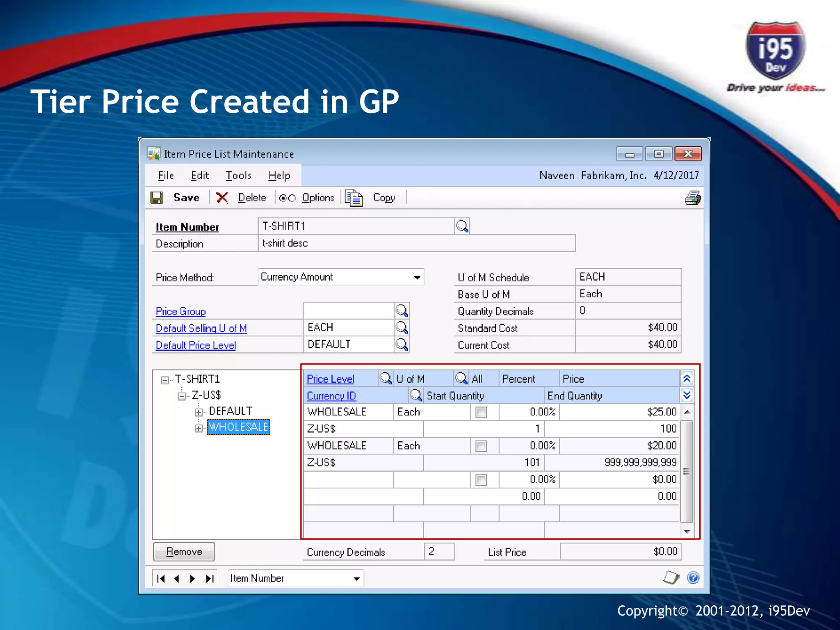
Task: Open Default Price Level lookup magnifier
Action: point(402,344)
